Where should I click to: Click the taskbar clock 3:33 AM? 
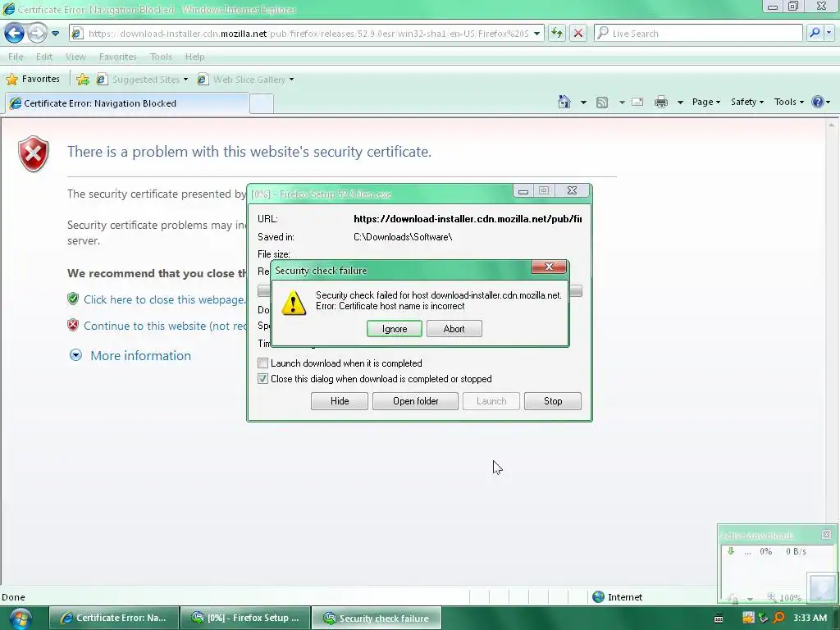pos(810,618)
